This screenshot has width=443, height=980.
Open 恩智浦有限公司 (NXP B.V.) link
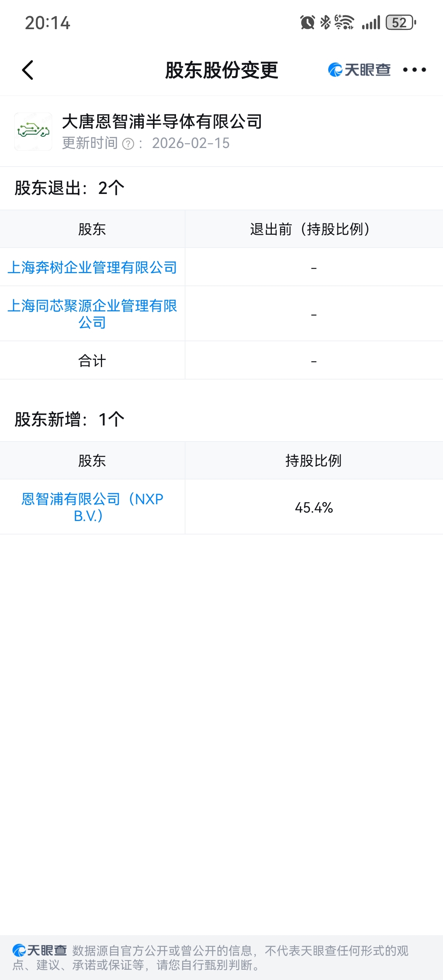point(93,507)
